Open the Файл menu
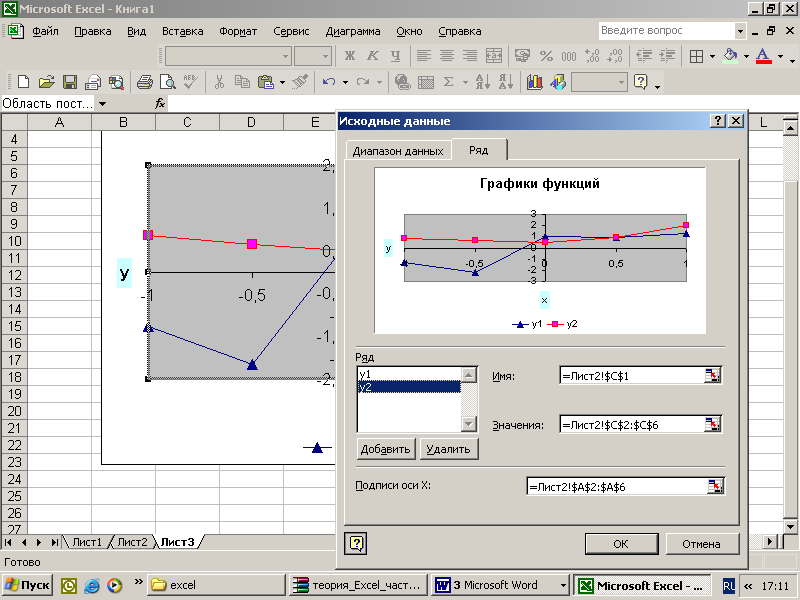Viewport: 800px width, 600px height. (x=45, y=31)
